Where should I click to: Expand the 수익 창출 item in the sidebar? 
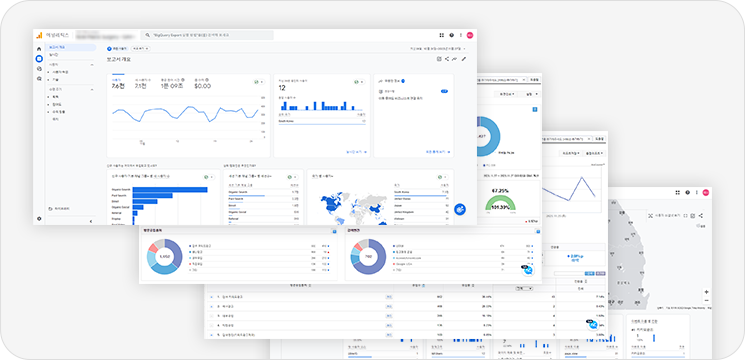tap(48, 112)
